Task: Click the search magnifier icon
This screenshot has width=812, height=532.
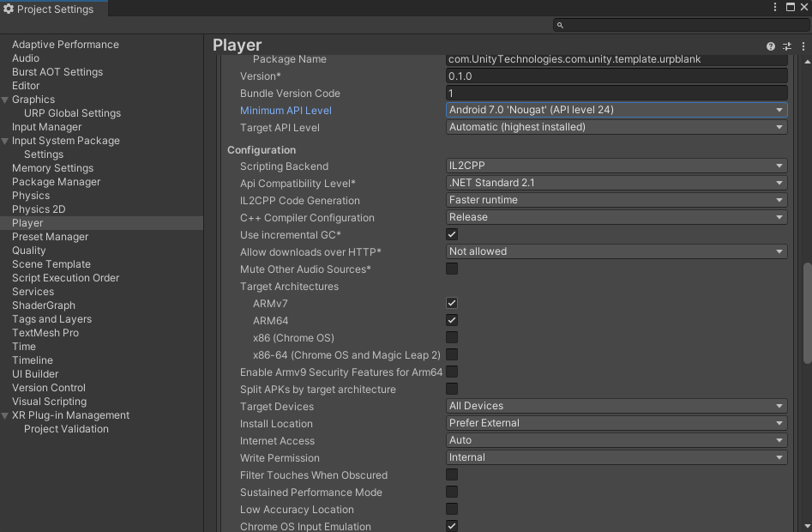Action: point(560,25)
